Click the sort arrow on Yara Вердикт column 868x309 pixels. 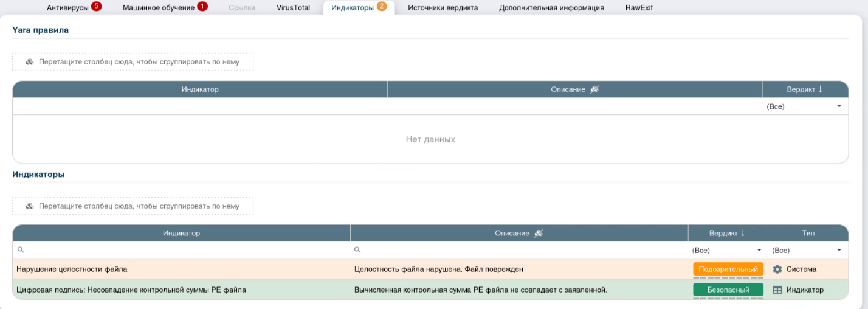(x=820, y=89)
